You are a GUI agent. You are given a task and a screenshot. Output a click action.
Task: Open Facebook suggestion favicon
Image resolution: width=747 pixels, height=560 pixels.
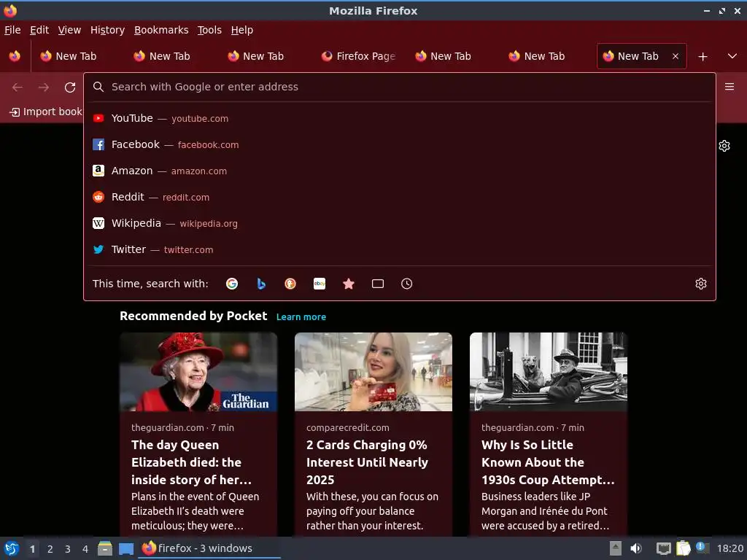pos(98,144)
